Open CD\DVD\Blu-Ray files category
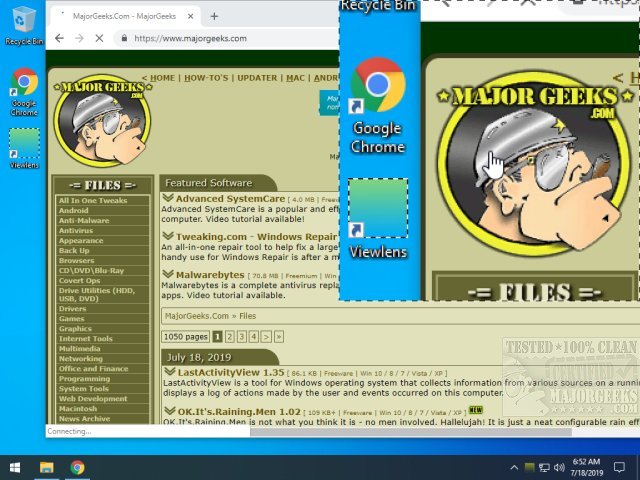640x480 pixels. point(103,271)
